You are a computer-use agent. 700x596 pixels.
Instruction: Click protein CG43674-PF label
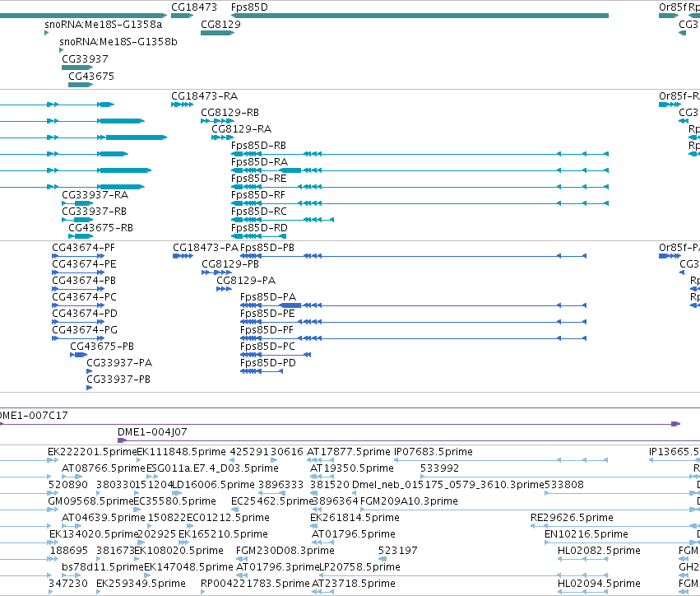[83, 248]
